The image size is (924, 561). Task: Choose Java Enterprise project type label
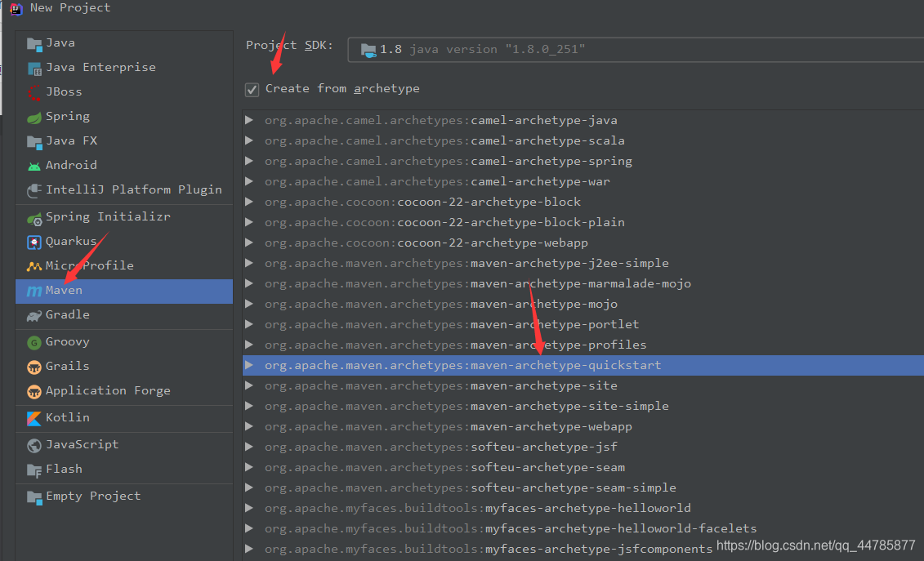(100, 67)
